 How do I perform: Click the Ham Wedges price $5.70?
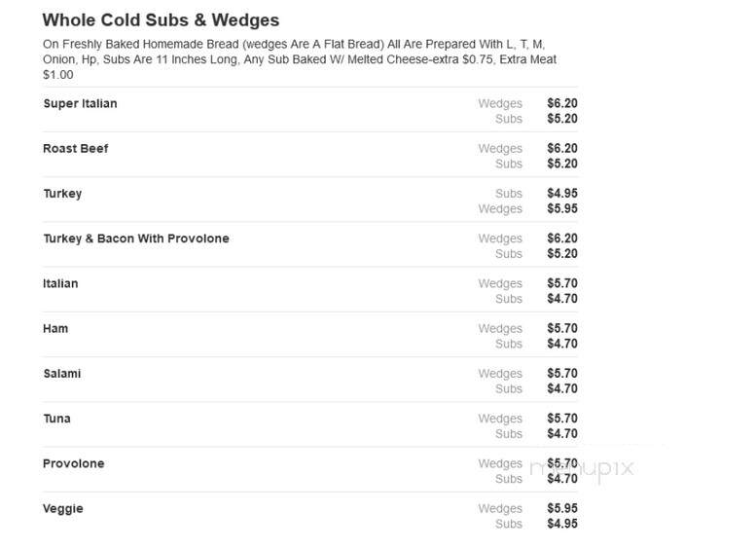point(562,329)
